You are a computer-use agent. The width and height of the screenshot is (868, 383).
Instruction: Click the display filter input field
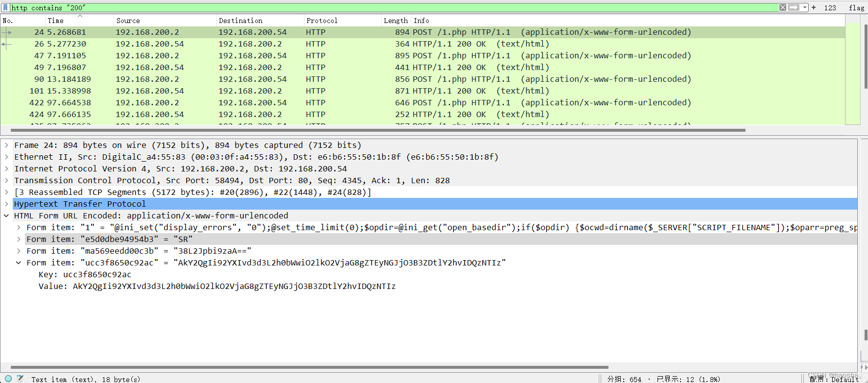coord(394,7)
